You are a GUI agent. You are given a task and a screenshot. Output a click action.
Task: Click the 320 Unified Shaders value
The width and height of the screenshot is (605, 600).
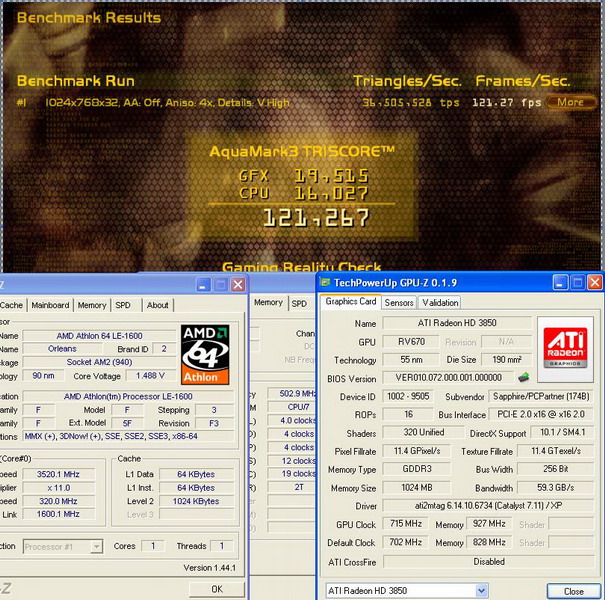[424, 432]
